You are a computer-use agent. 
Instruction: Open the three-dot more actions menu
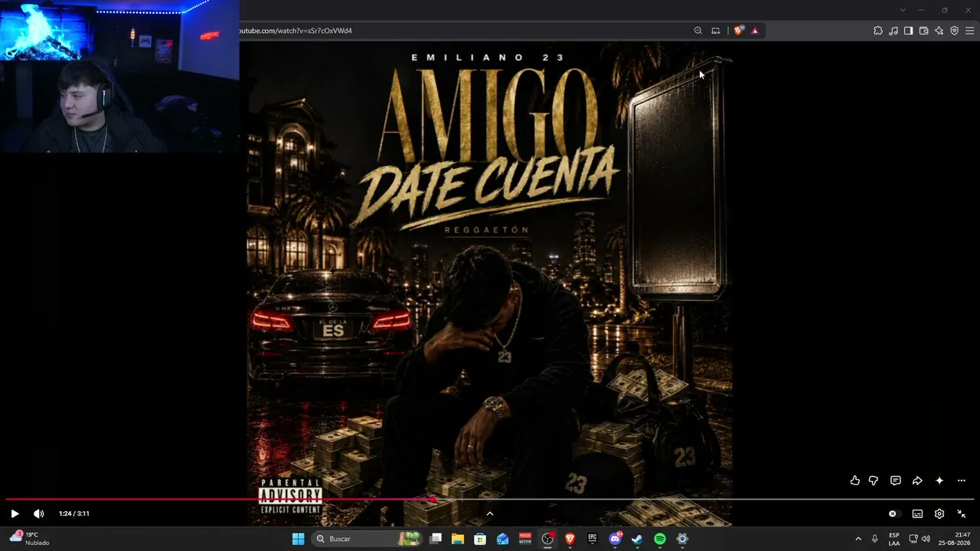(962, 481)
